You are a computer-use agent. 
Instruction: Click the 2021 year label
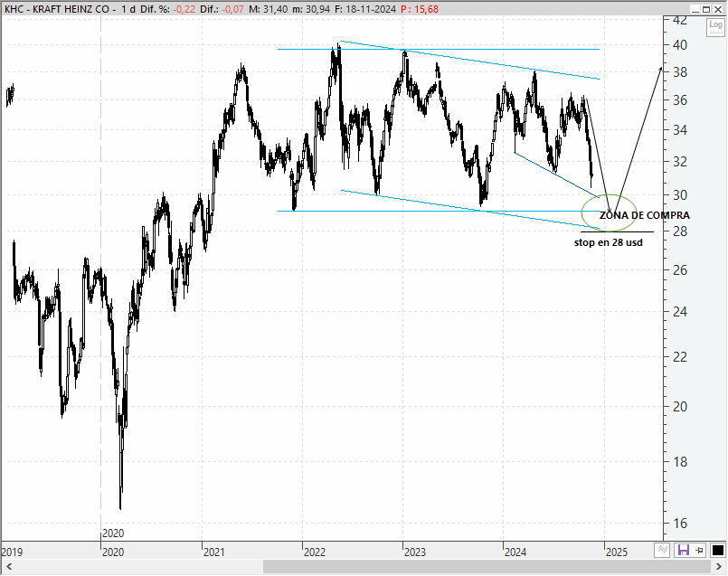pyautogui.click(x=214, y=552)
